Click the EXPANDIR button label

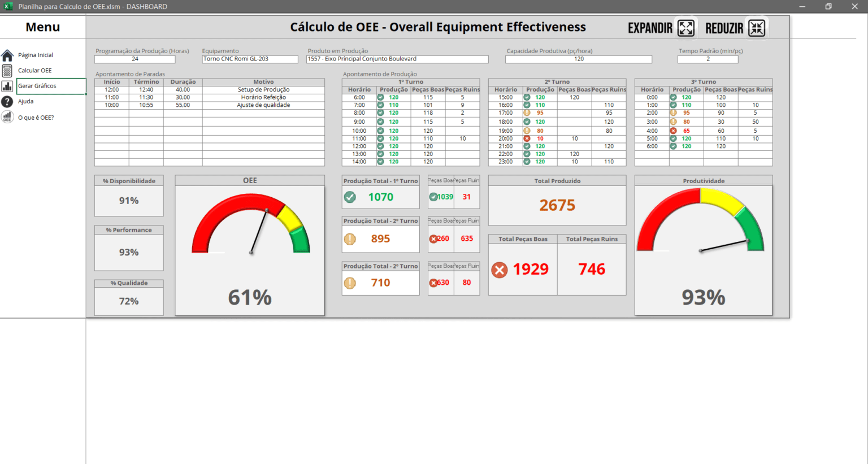point(650,28)
